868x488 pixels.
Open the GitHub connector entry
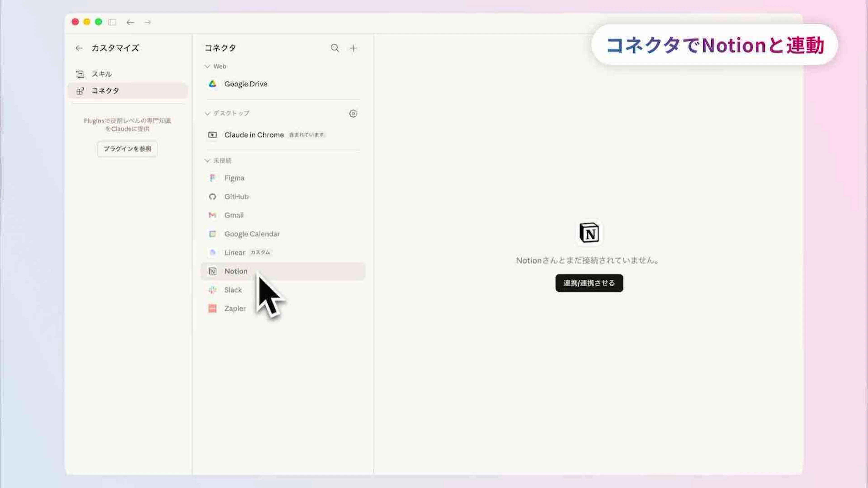coord(236,196)
